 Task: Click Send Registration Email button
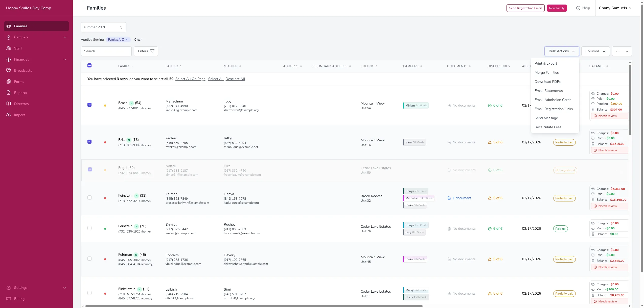click(525, 8)
